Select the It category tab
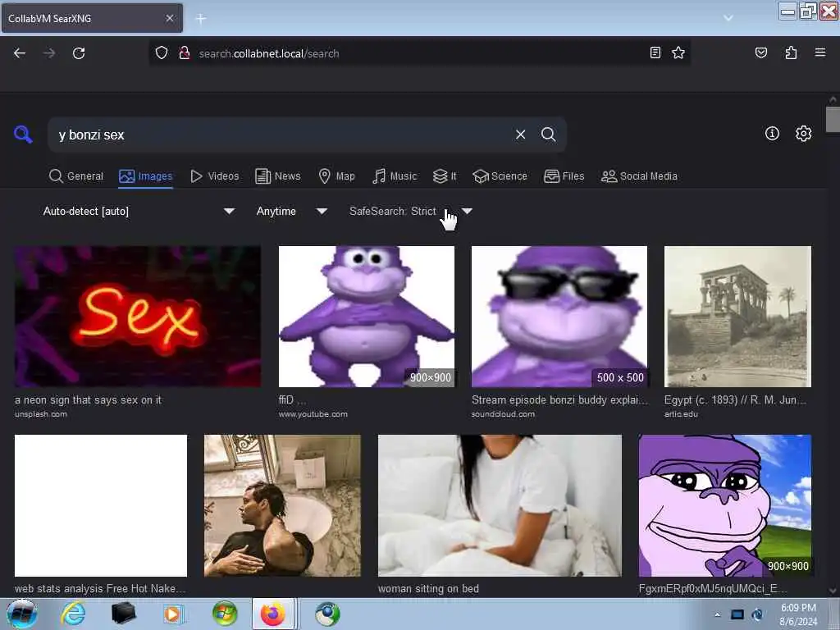This screenshot has height=630, width=840. (x=445, y=176)
